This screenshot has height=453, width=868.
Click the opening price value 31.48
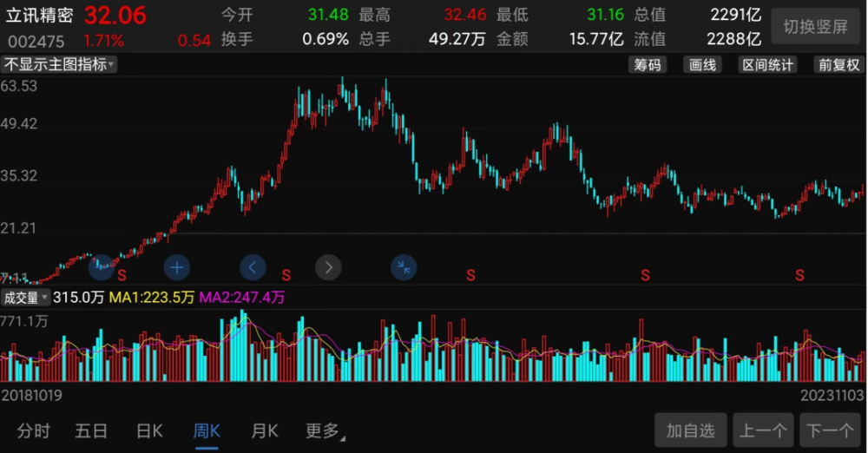328,15
